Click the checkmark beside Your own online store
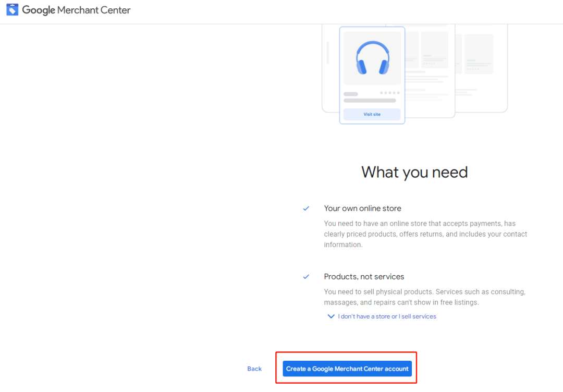 (306, 208)
